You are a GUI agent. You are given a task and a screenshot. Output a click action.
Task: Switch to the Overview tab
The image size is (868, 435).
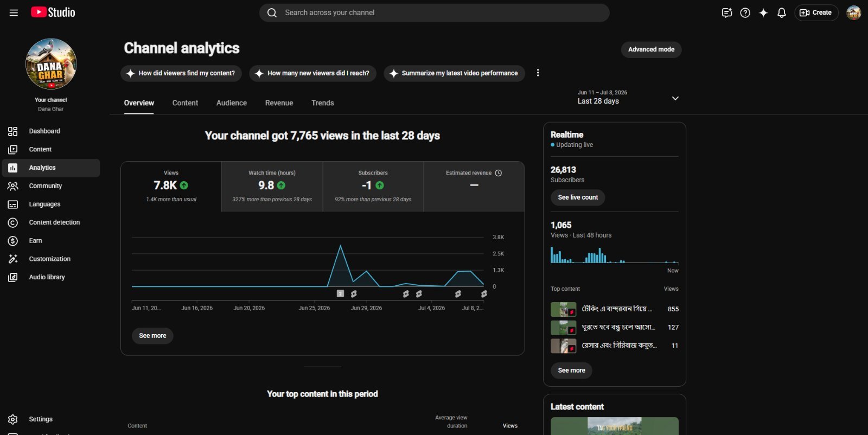139,103
